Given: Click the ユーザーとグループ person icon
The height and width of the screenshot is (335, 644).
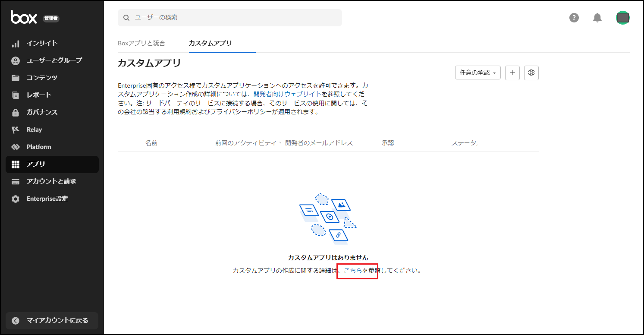Looking at the screenshot, I should [16, 61].
